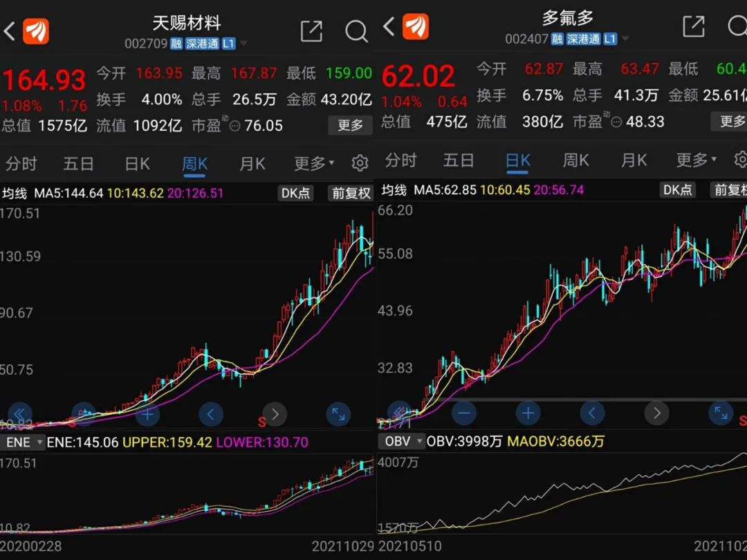The image size is (747, 560).
Task: Open chart settings gear on left panel
Action: (x=360, y=163)
